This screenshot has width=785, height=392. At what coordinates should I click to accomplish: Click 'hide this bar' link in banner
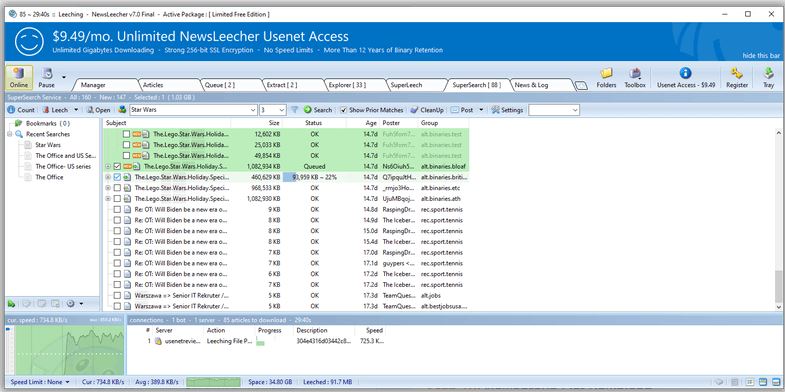coord(761,56)
